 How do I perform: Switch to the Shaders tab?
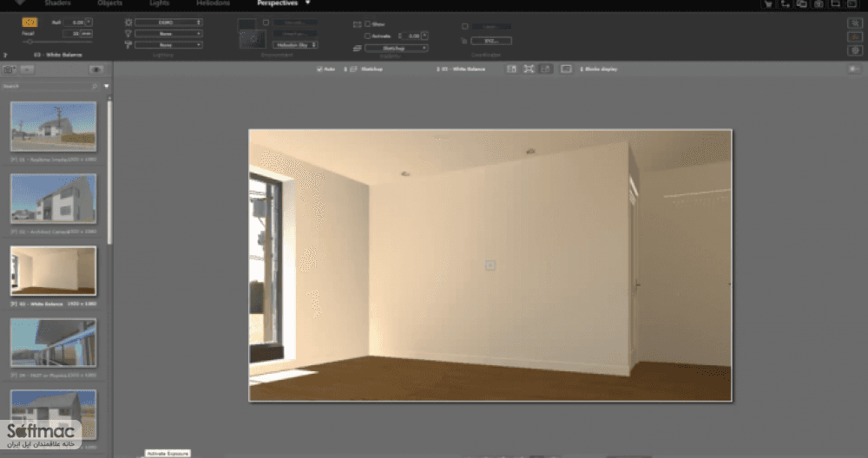click(57, 3)
